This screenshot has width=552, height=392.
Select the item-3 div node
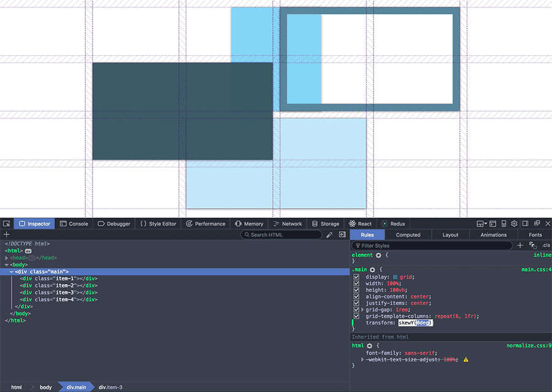pos(58,293)
